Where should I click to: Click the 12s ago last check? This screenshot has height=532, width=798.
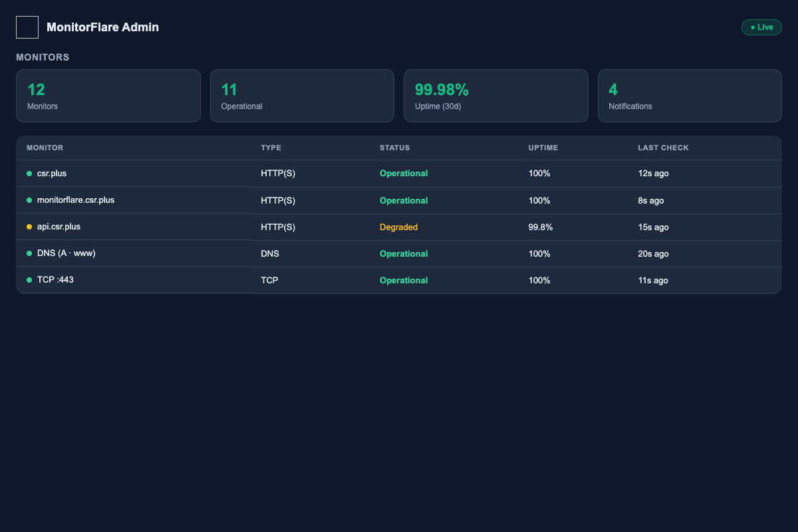click(653, 174)
